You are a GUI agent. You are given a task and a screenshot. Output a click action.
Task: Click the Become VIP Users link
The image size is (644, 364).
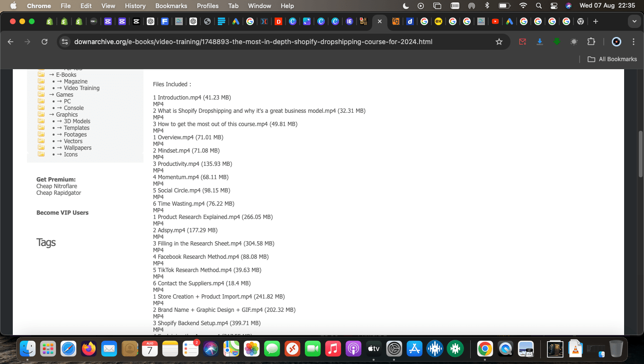tap(63, 213)
